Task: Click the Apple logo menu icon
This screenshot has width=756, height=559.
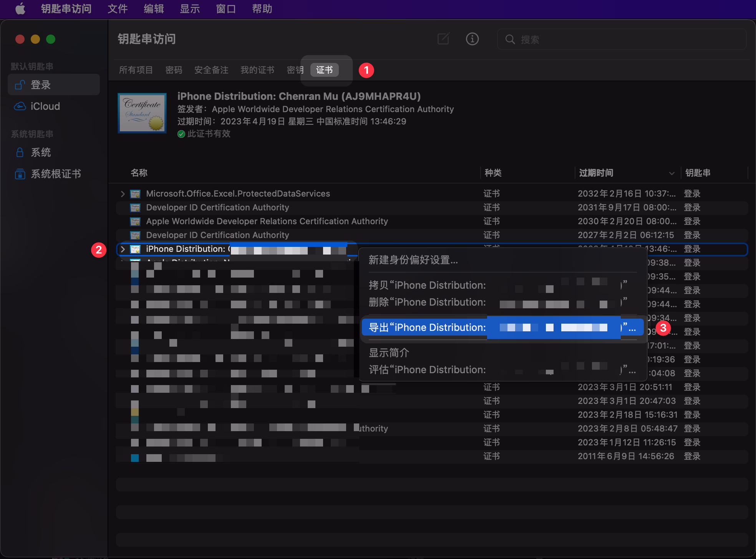Action: [20, 8]
